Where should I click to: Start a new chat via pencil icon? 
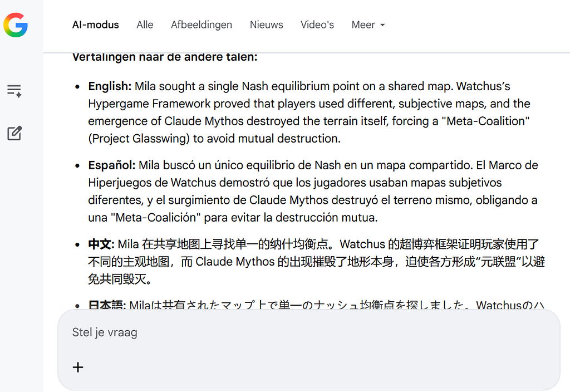click(14, 133)
